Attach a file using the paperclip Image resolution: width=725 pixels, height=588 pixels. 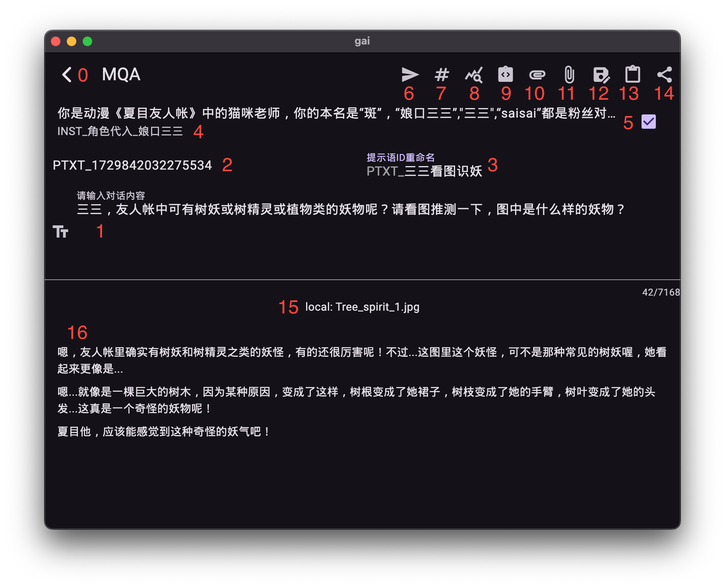568,74
